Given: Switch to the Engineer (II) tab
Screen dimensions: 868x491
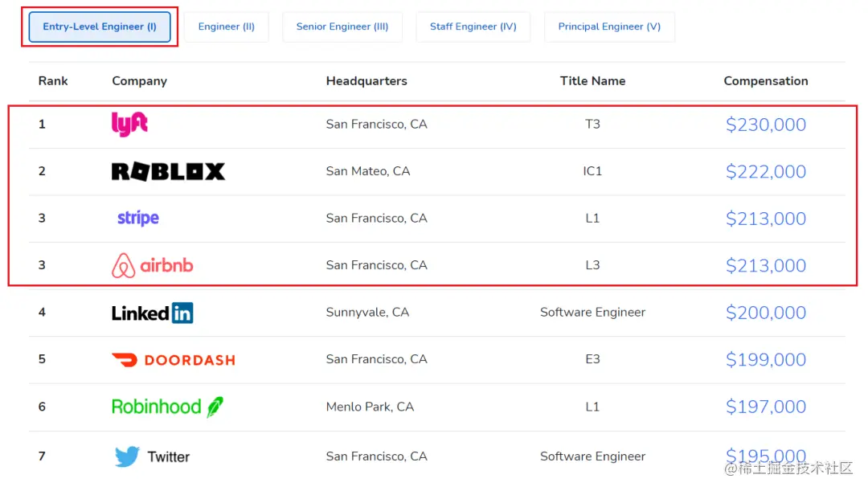Looking at the screenshot, I should pyautogui.click(x=227, y=27).
